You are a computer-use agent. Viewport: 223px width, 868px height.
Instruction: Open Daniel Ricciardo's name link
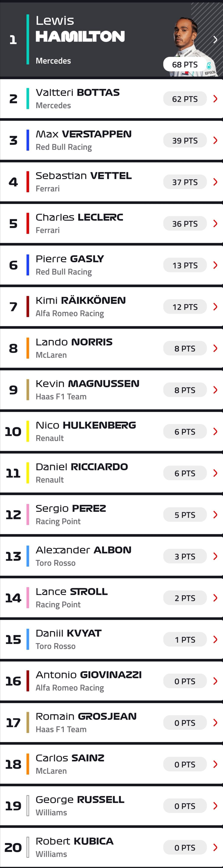(82, 467)
